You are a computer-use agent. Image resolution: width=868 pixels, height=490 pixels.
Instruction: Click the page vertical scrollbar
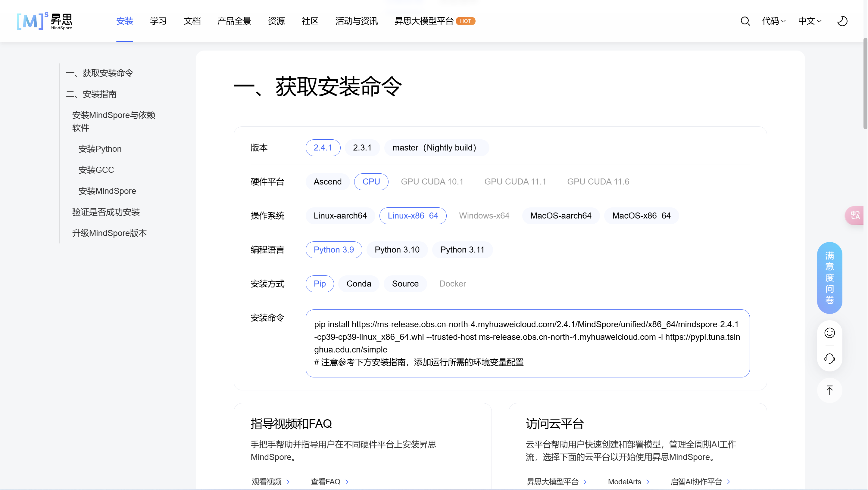point(865,83)
